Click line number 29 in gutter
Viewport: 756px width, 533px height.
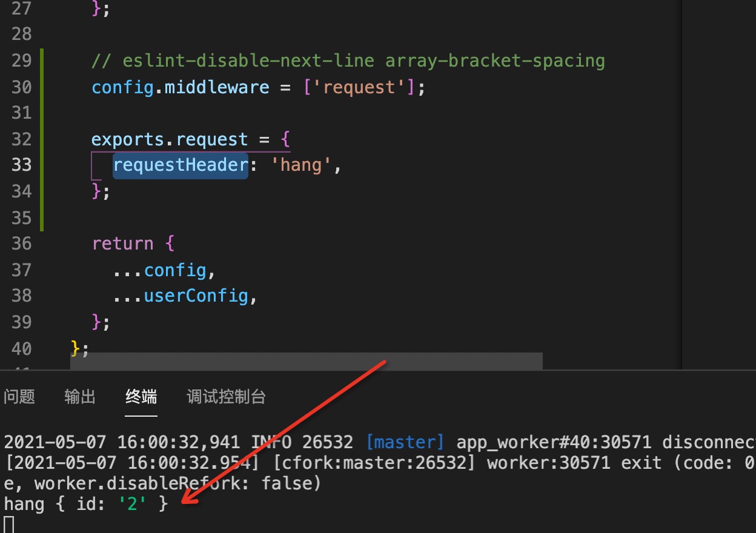[21, 61]
